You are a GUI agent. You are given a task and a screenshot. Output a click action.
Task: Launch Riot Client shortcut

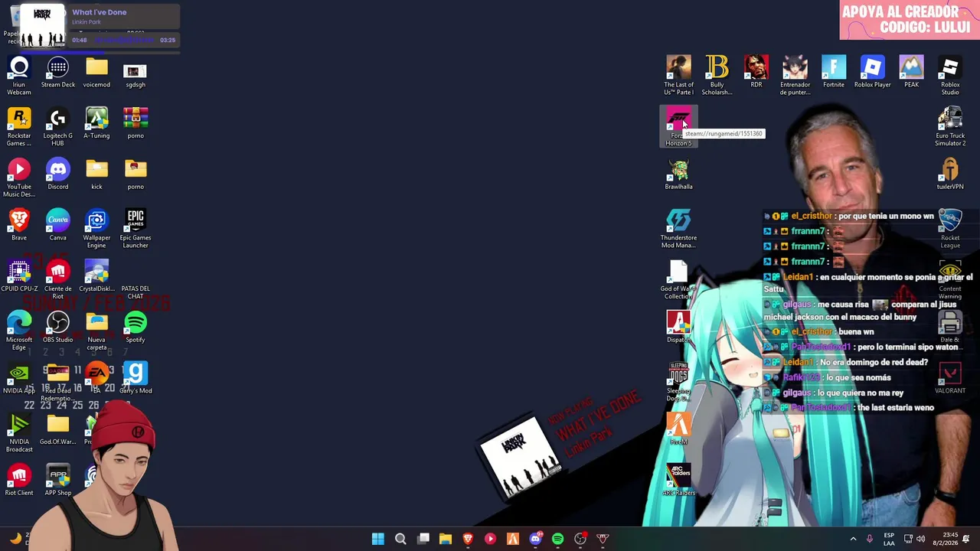[x=19, y=480]
